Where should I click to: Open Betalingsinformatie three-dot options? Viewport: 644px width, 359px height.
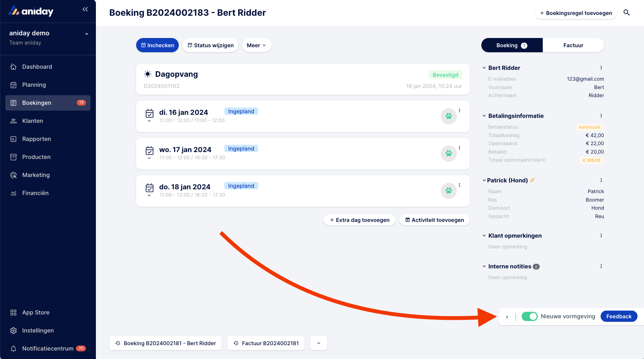click(x=601, y=116)
